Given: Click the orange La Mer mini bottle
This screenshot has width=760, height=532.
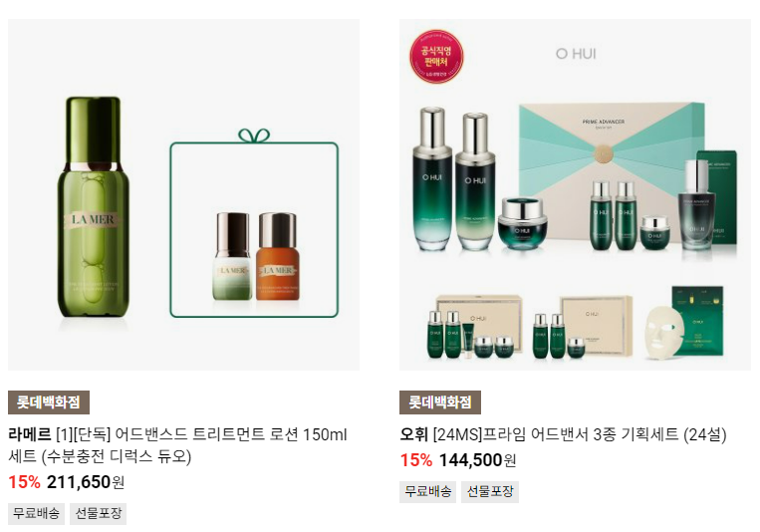Looking at the screenshot, I should pos(278,257).
